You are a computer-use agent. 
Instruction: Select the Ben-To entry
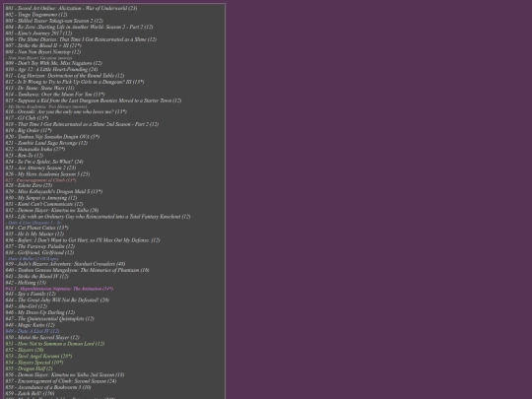click(25, 156)
